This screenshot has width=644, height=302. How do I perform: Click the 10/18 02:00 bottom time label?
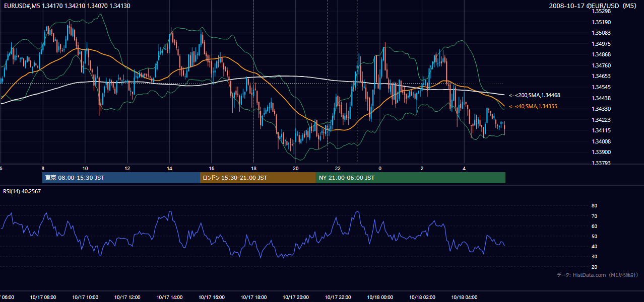pyautogui.click(x=422, y=297)
